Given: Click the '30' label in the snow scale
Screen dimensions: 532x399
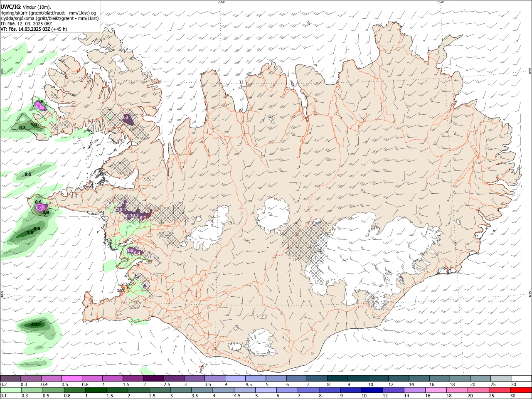Looking at the screenshot, I should pos(513,384).
